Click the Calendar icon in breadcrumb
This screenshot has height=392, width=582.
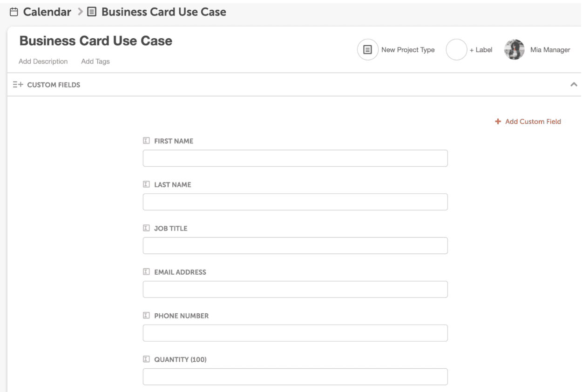tap(14, 12)
